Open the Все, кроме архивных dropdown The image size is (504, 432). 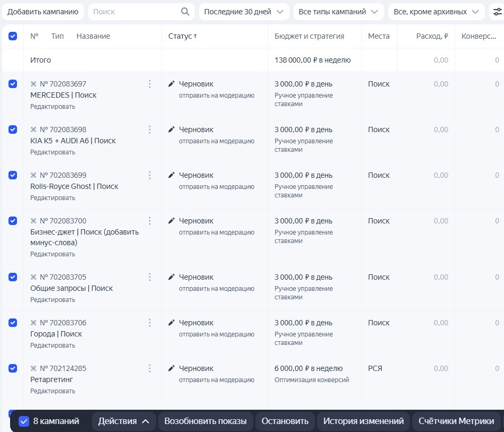436,12
